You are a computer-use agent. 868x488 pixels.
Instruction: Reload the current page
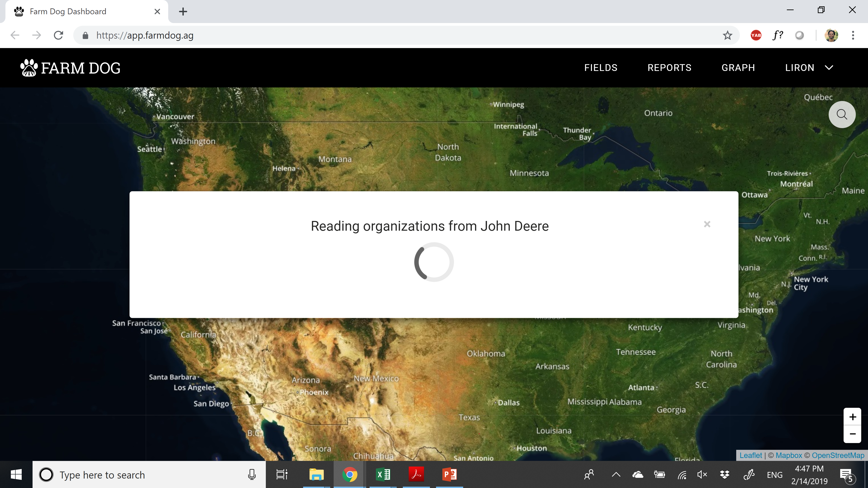click(x=59, y=35)
